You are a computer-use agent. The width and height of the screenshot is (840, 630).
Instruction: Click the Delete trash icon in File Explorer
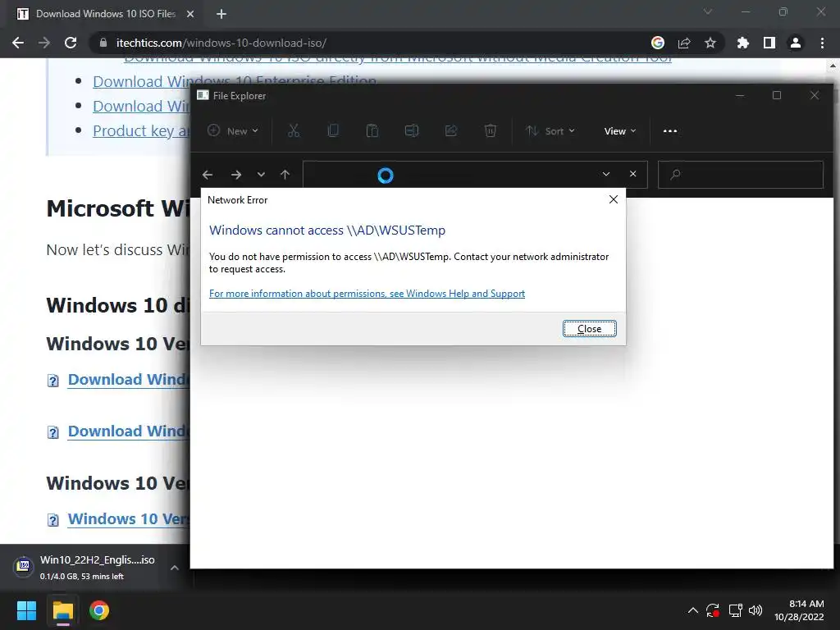(491, 130)
